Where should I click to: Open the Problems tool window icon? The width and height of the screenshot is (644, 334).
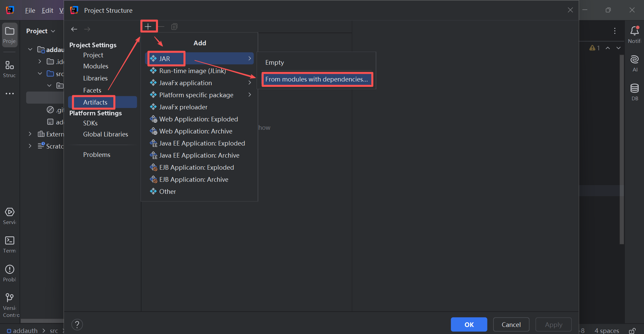pyautogui.click(x=10, y=270)
